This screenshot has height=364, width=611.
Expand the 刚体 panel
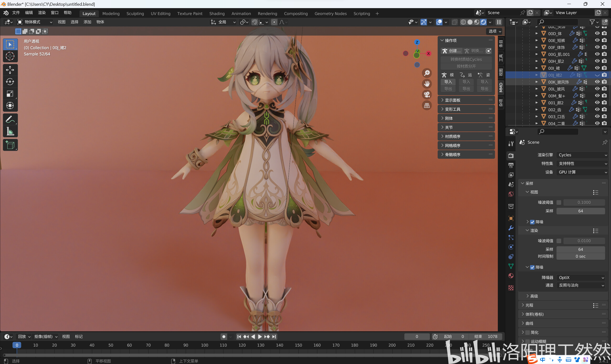(466, 118)
